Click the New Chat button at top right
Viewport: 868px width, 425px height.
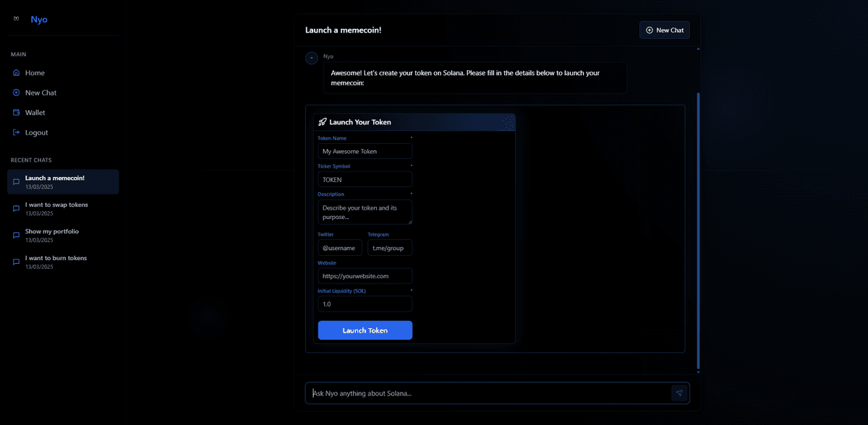click(x=665, y=30)
